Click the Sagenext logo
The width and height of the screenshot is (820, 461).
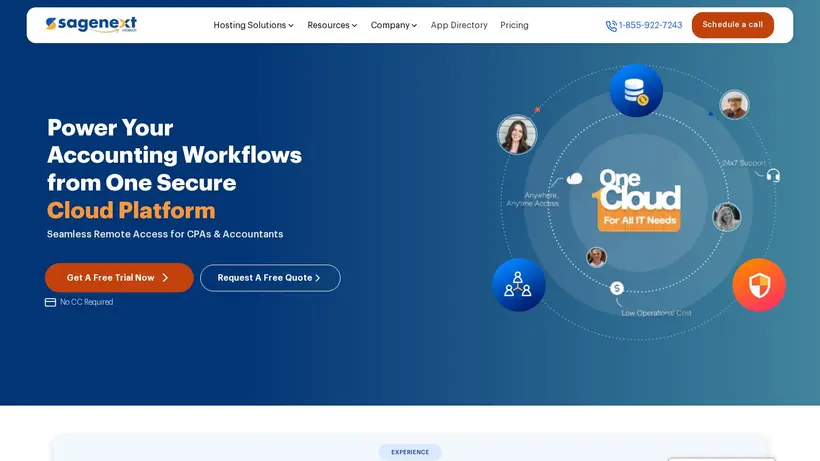pos(91,24)
